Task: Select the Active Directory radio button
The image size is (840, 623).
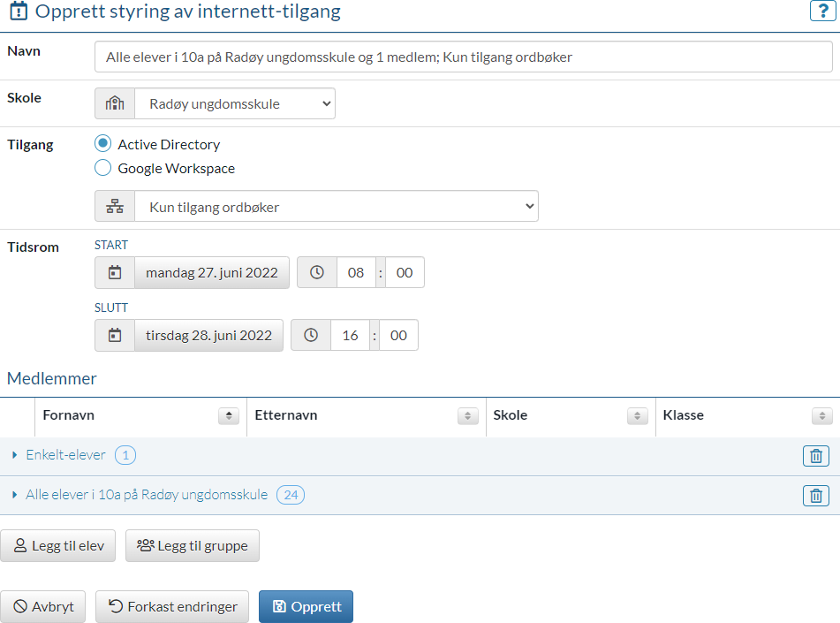Action: [x=103, y=144]
